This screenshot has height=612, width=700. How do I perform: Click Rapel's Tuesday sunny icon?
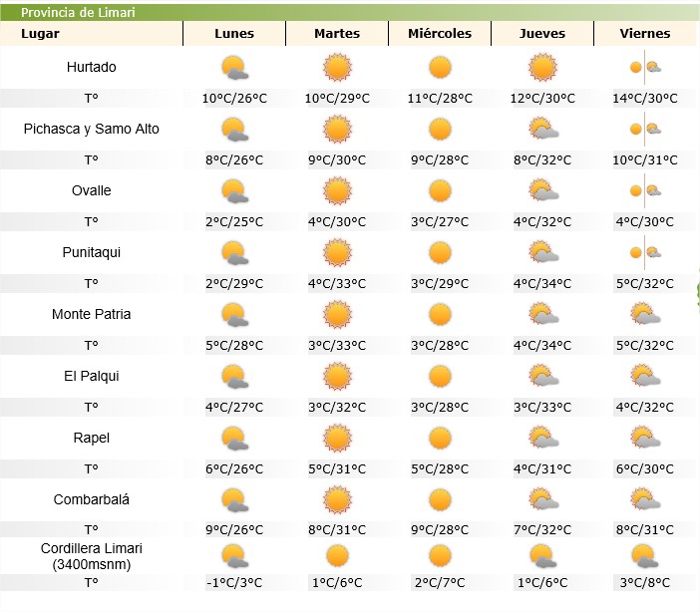[x=337, y=439]
